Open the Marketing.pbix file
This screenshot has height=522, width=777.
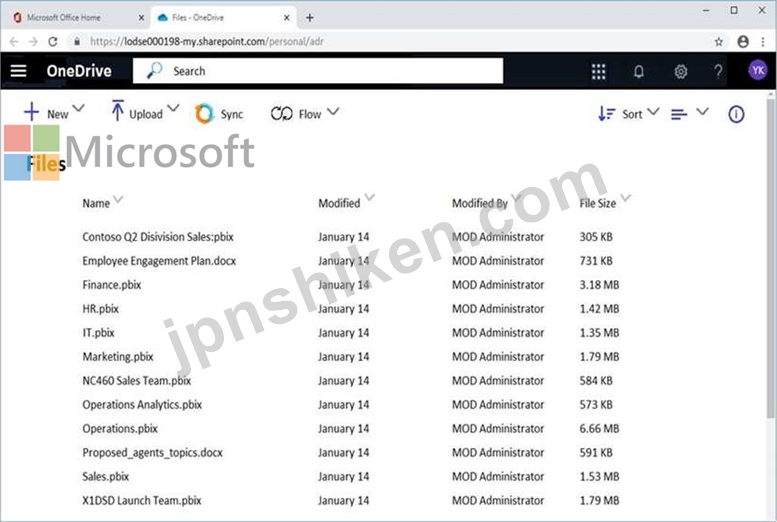coord(118,356)
